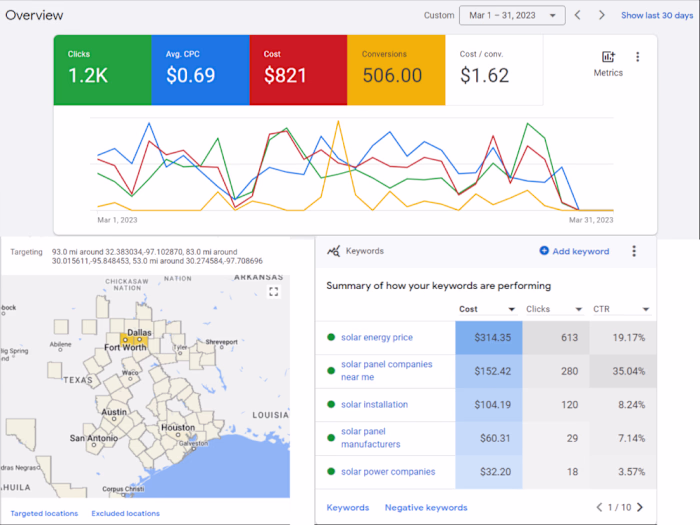700x525 pixels.
Task: Go to next keywords page arrow
Action: tap(640, 507)
